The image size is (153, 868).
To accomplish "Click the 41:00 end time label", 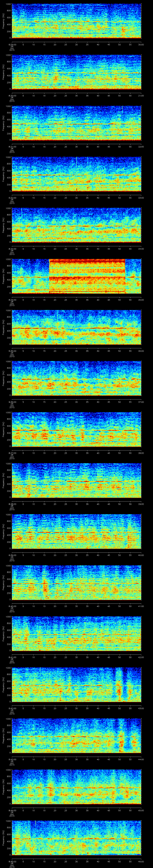I will [141, 606].
